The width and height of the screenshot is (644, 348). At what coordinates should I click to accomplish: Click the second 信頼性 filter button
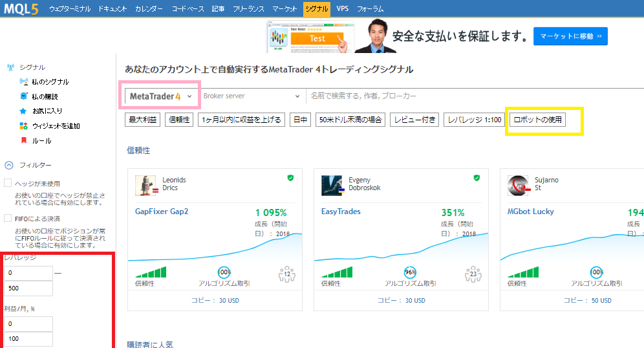tap(180, 120)
